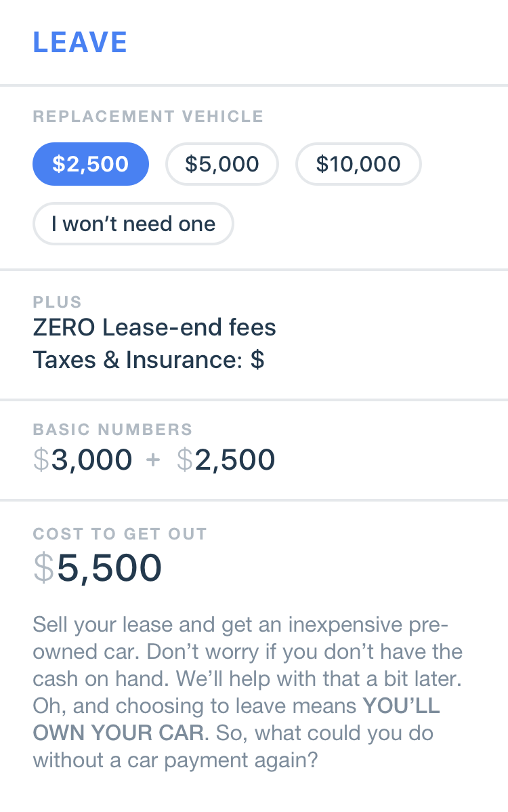
Task: Switch to the LEAVE tab
Action: [81, 42]
